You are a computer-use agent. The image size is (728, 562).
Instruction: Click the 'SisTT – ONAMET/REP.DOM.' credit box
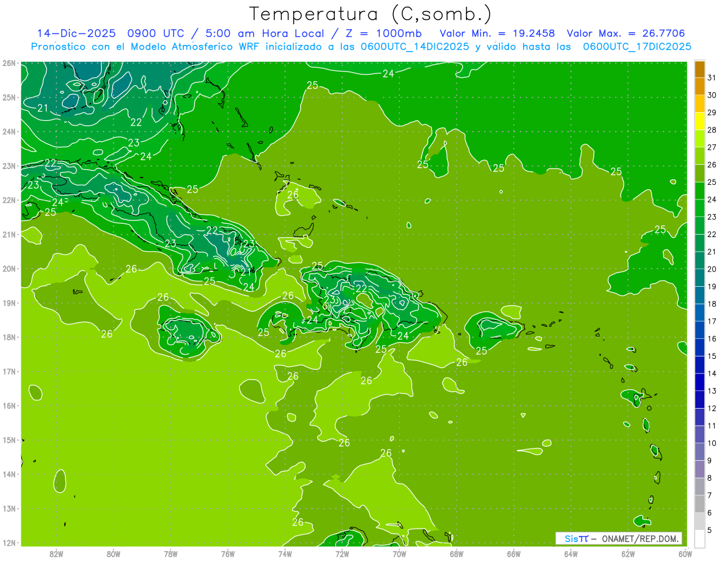point(619,538)
